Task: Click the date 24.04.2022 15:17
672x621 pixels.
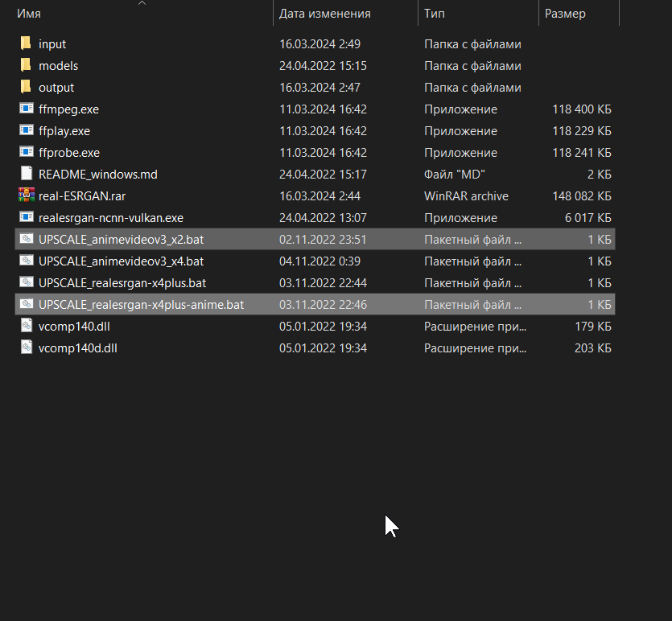Action: click(x=323, y=175)
